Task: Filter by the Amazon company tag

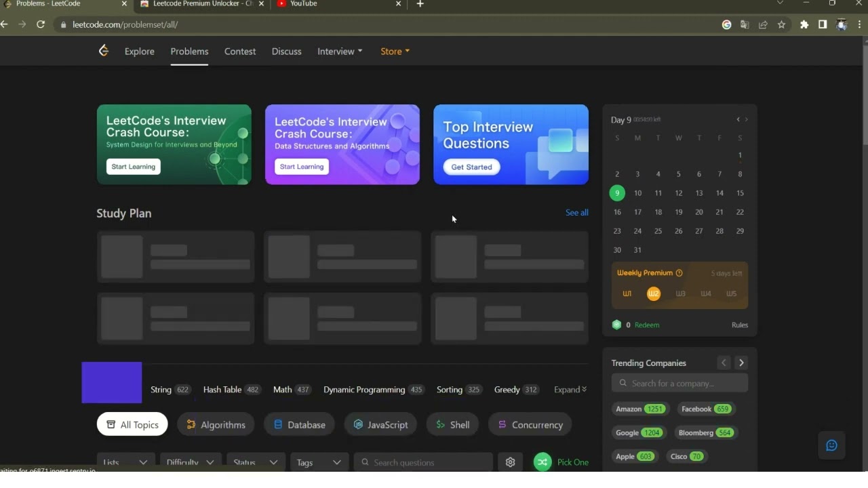Action: tap(640, 409)
